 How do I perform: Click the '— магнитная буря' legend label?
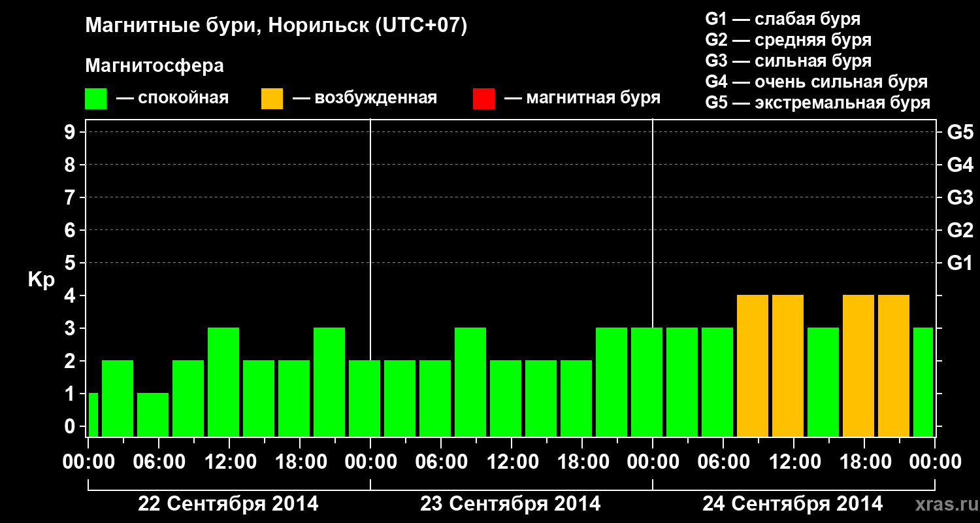582,98
